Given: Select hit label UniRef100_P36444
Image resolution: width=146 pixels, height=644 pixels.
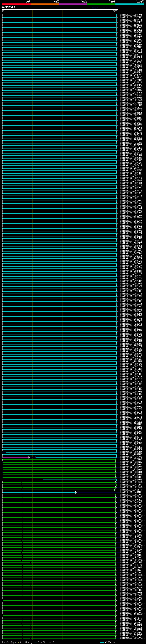Looking at the screenshot, I should (x=131, y=93).
